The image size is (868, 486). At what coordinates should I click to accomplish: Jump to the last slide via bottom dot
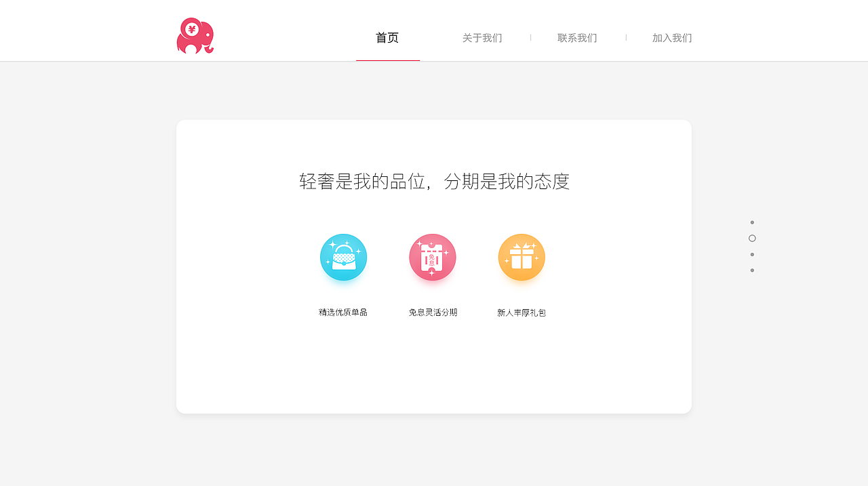tap(752, 270)
